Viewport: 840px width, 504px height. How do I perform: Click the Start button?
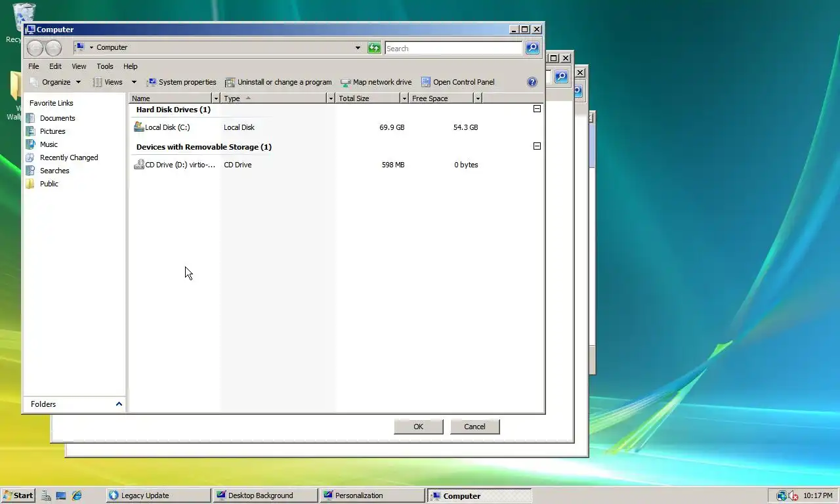pyautogui.click(x=18, y=495)
